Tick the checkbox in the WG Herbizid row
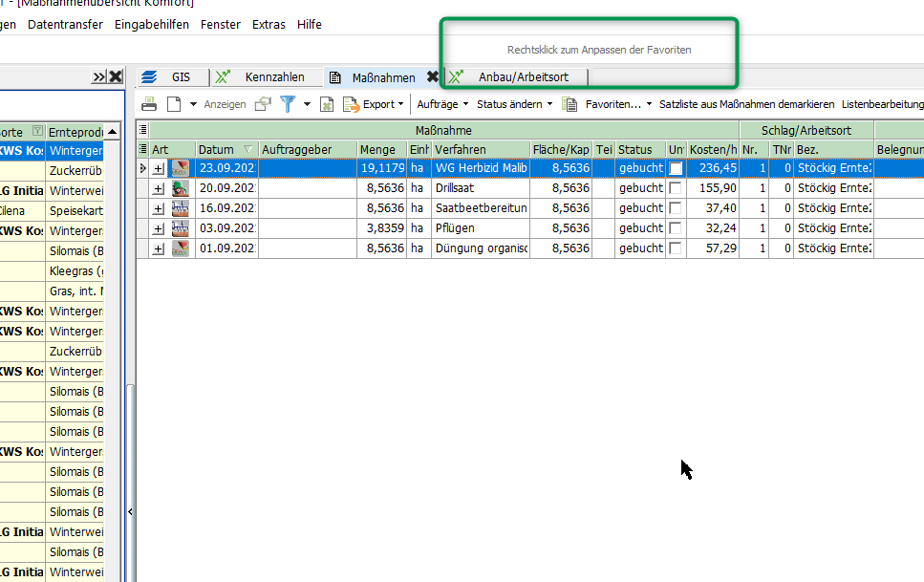 point(676,168)
